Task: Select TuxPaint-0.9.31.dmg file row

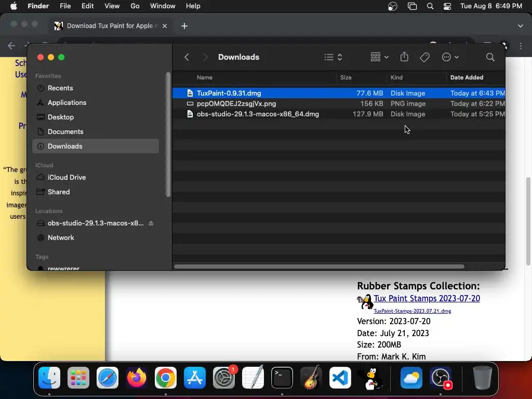Action: pos(339,93)
